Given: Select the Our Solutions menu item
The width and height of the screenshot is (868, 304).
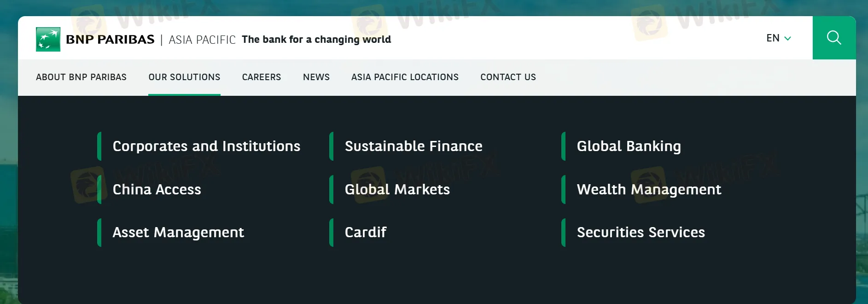Looking at the screenshot, I should [x=184, y=77].
